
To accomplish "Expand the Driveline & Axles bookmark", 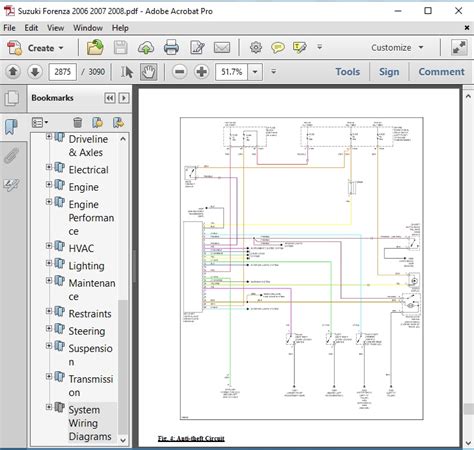I will click(49, 136).
